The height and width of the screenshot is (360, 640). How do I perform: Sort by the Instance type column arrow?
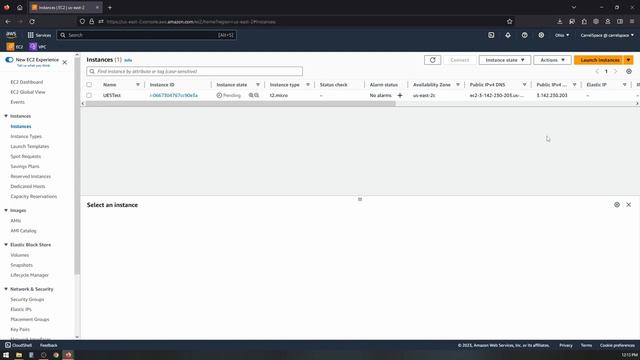(308, 84)
